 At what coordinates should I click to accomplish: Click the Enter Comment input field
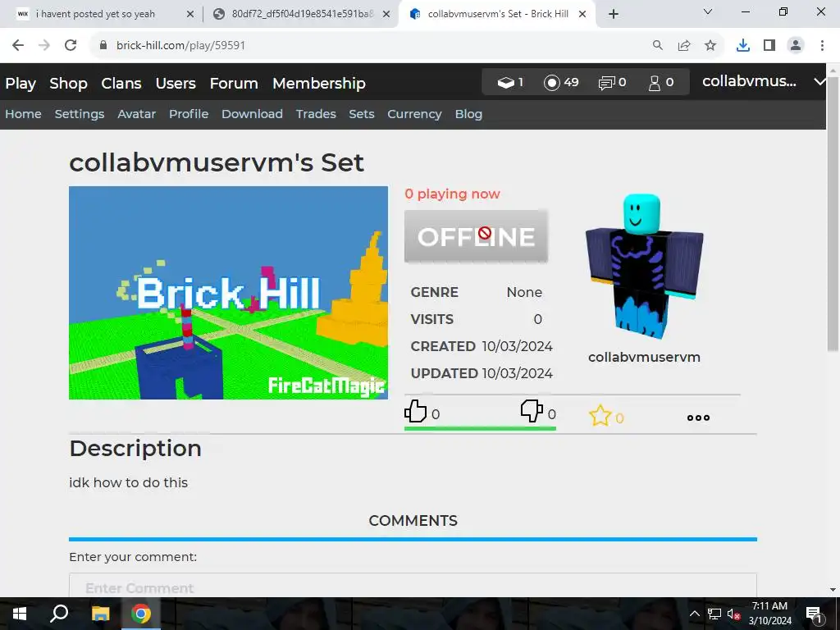(413, 586)
